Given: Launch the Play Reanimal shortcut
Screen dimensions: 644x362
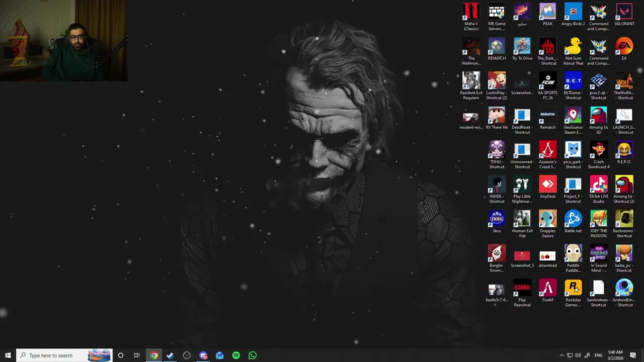Looking at the screenshot, I should [x=522, y=293].
